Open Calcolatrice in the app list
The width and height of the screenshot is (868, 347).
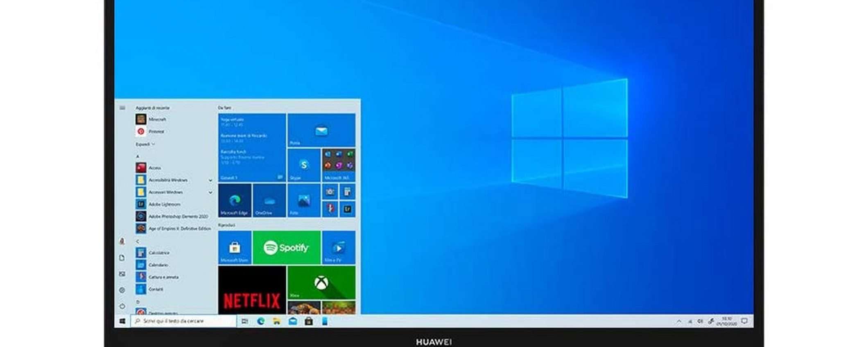pos(153,253)
